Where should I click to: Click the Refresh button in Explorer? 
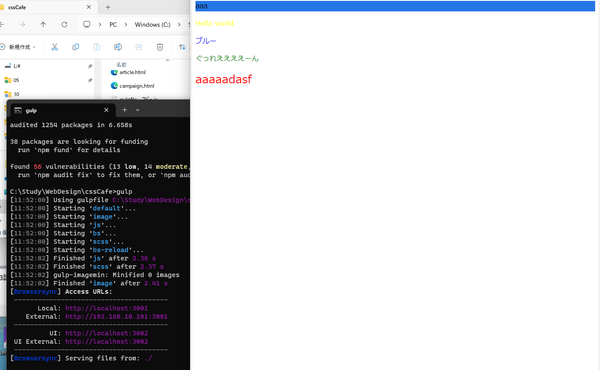click(64, 24)
